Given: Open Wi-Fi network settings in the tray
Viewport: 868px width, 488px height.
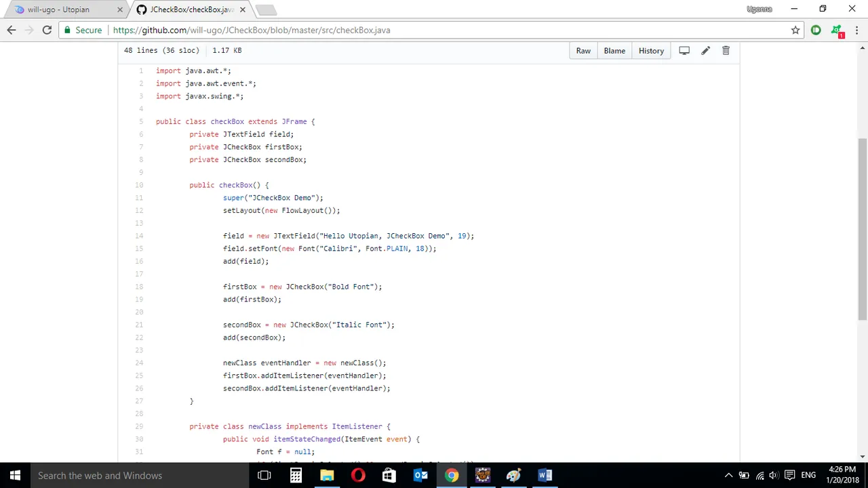Looking at the screenshot, I should [x=759, y=475].
